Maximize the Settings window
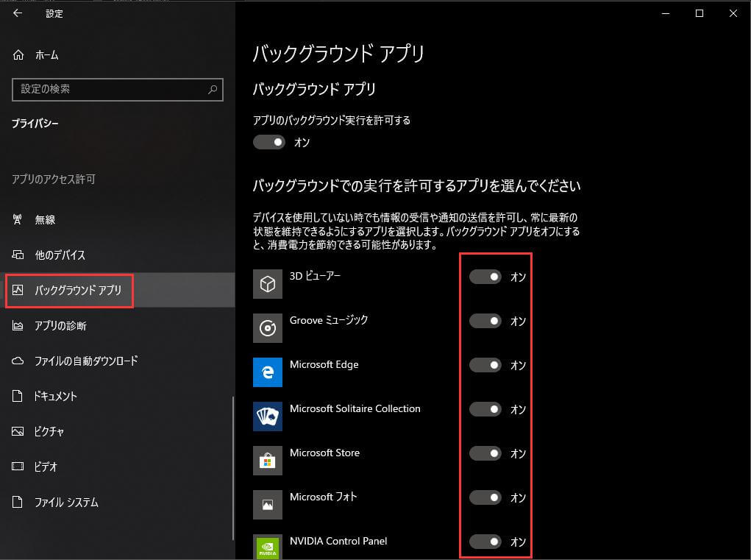Screen dimensions: 751x560 click(700, 13)
